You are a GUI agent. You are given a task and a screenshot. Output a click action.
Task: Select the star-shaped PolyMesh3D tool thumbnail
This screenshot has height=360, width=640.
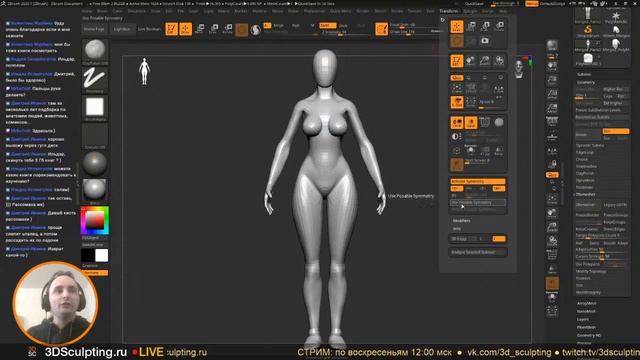(616, 17)
